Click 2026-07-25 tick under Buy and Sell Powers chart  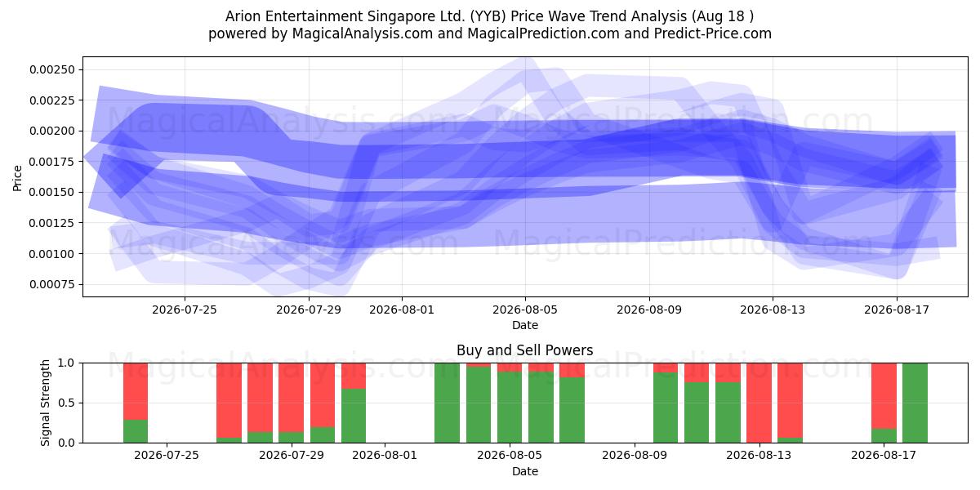tap(167, 456)
